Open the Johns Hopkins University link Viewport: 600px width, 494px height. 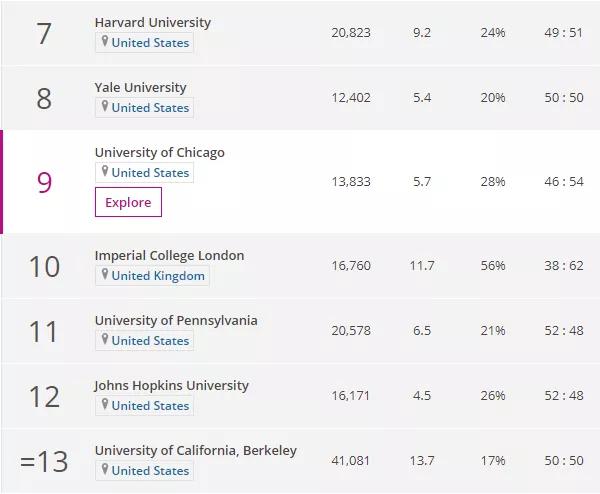(x=171, y=386)
